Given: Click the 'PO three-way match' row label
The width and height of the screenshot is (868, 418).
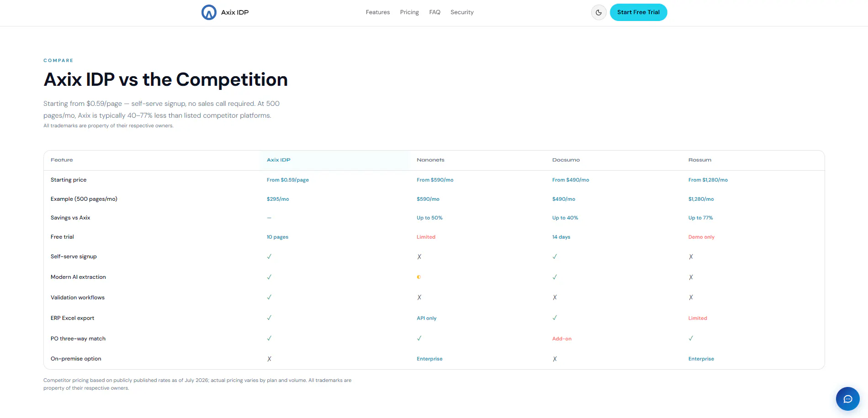Looking at the screenshot, I should (78, 339).
